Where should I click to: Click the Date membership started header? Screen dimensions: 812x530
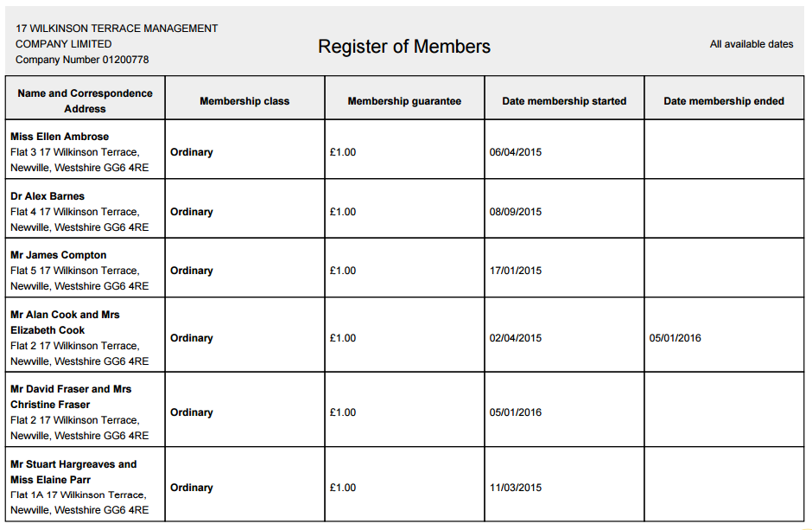(x=564, y=101)
